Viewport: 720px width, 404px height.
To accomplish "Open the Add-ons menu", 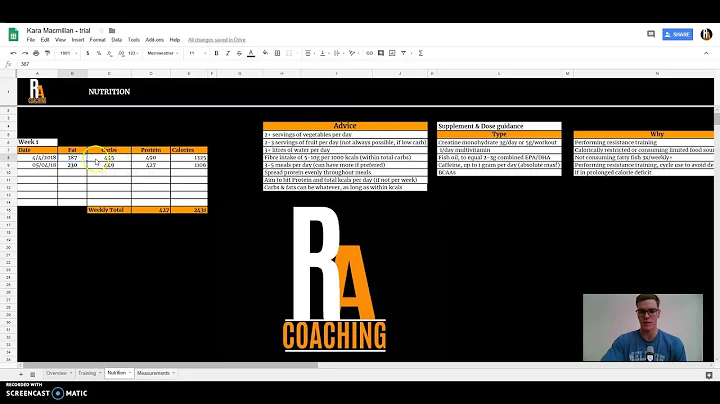I will [154, 40].
